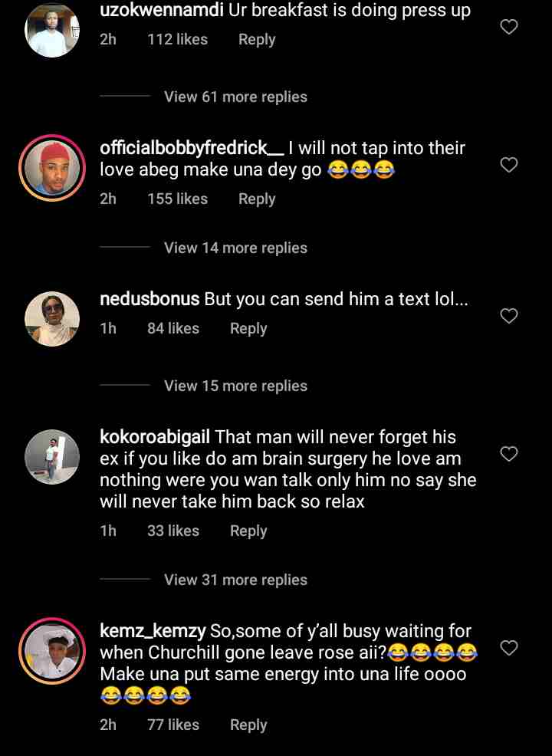View the 155 likes list

[177, 199]
